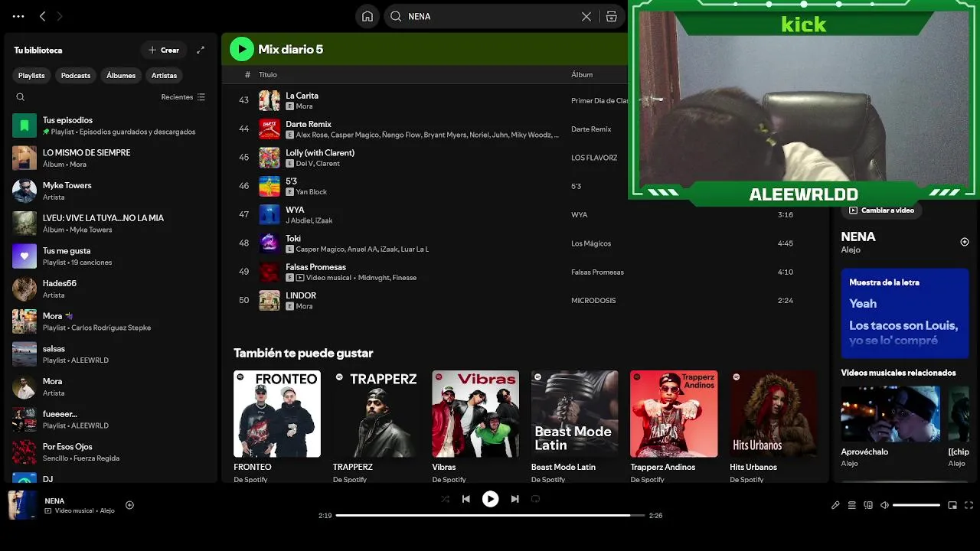
Task: Open Myke Towers artist entry
Action: 111,191
